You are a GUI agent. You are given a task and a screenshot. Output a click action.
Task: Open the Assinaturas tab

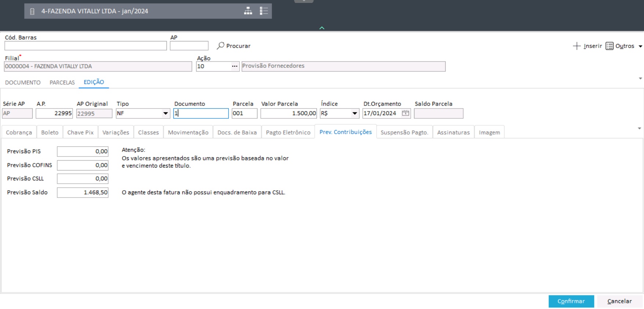tap(454, 132)
